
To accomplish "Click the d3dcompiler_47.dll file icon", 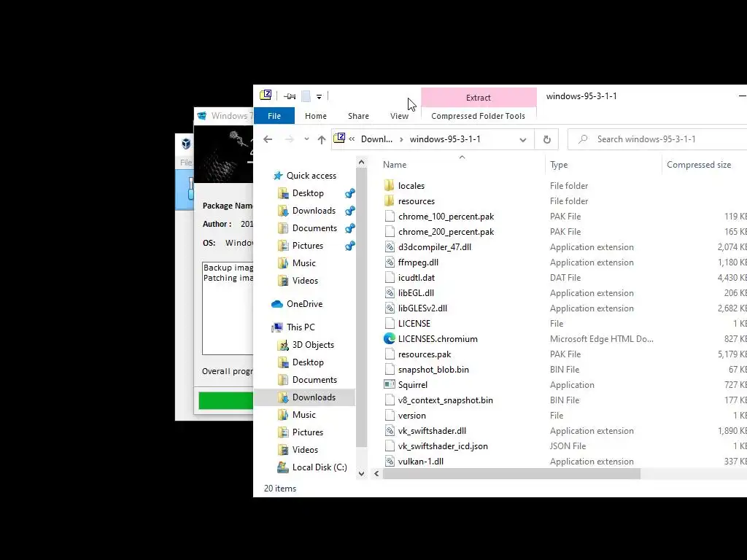I will (390, 247).
